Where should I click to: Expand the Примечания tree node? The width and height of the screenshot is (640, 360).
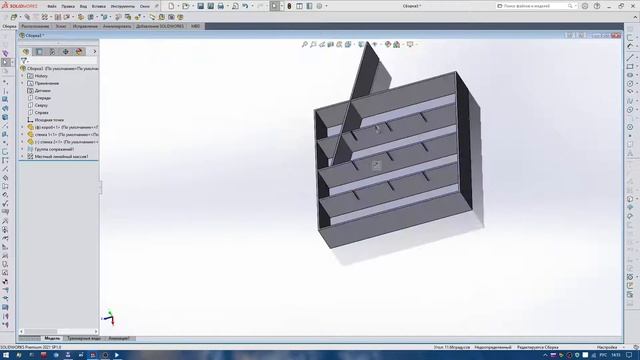click(22, 83)
